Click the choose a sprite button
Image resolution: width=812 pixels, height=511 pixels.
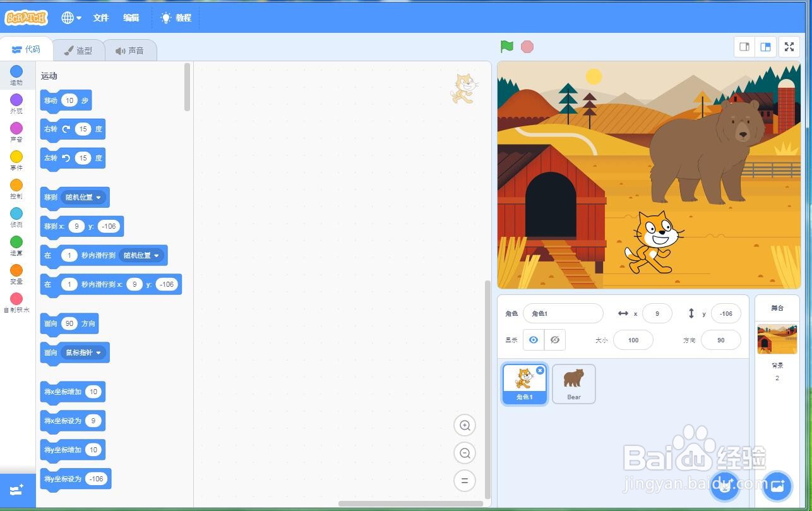[725, 486]
